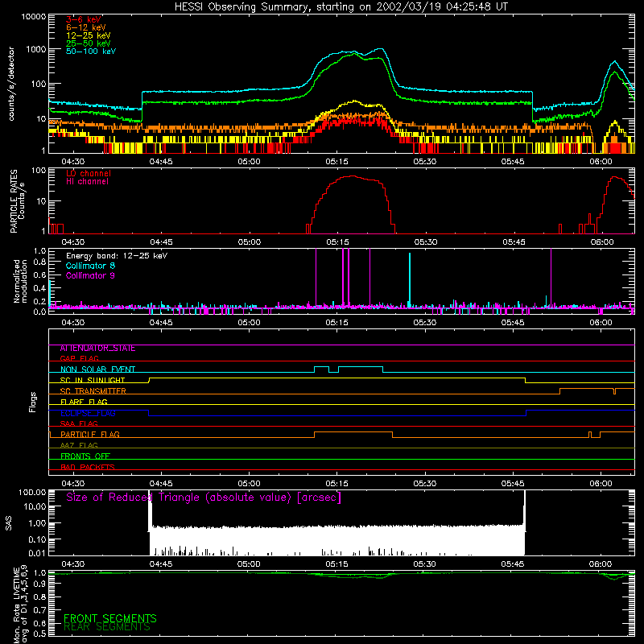Click the 10000 tick label on count-rate axis
Image resolution: width=644 pixels, height=644 pixels.
point(34,17)
